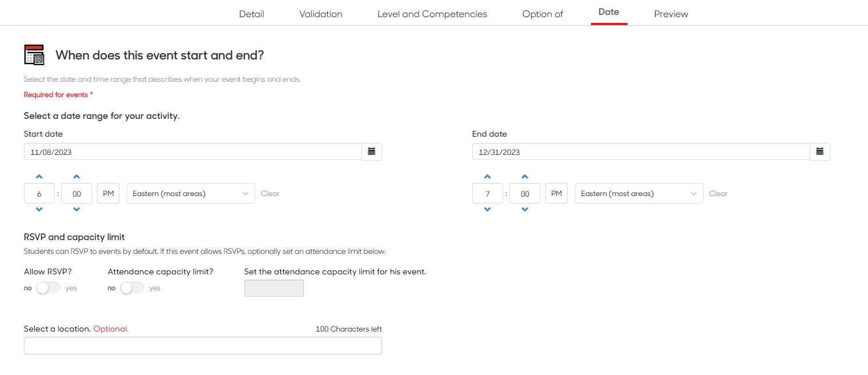
Task: Toggle the Attendance capacity limit switch
Action: coord(132,288)
